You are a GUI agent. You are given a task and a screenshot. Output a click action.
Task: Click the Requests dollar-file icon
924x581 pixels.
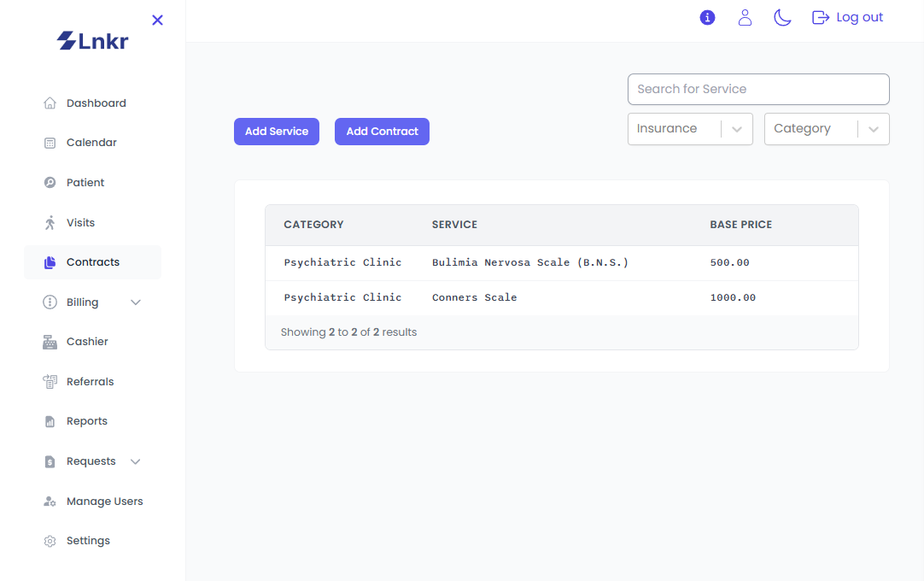(x=50, y=461)
